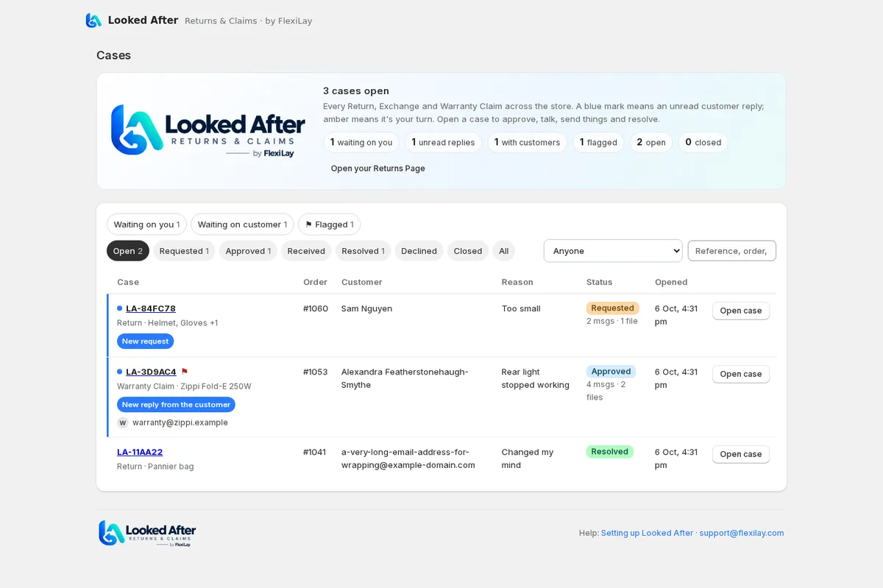Click the red flag icon beside LA-3D9AC4
883x588 pixels.
coord(185,372)
